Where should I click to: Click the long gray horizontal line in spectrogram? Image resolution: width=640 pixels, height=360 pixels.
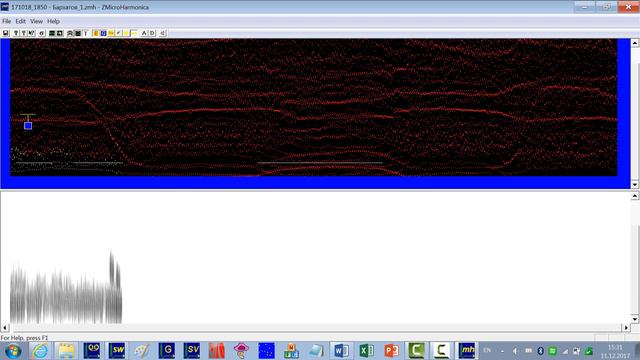(x=320, y=162)
